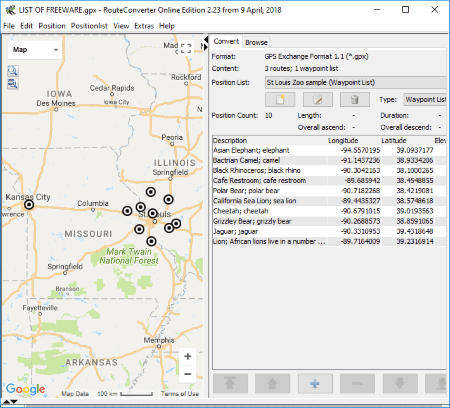Click the Terms of Use link
The image size is (450, 408).
click(x=180, y=394)
